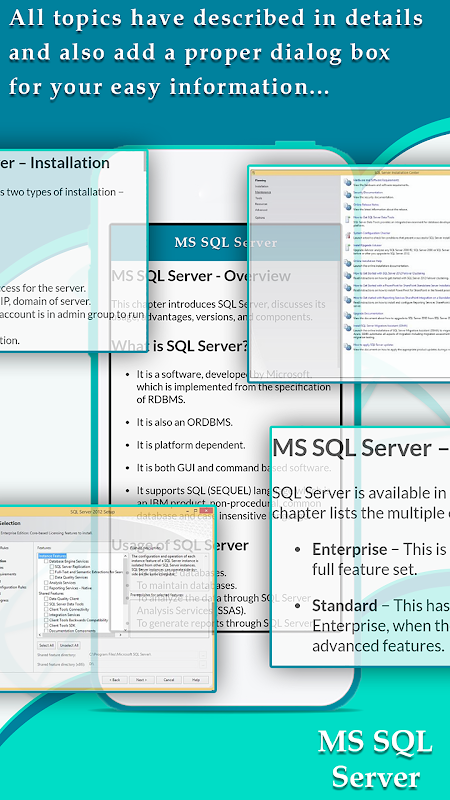Click the shared feature directory path field
The height and width of the screenshot is (800, 450).
pos(143,655)
